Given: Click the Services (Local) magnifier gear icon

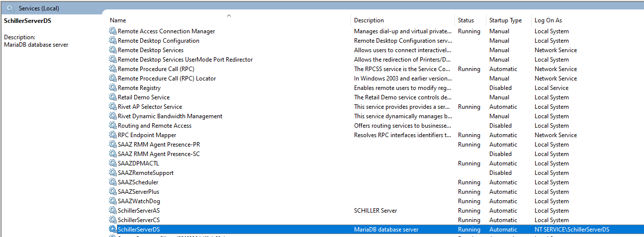Looking at the screenshot, I should click(10, 8).
